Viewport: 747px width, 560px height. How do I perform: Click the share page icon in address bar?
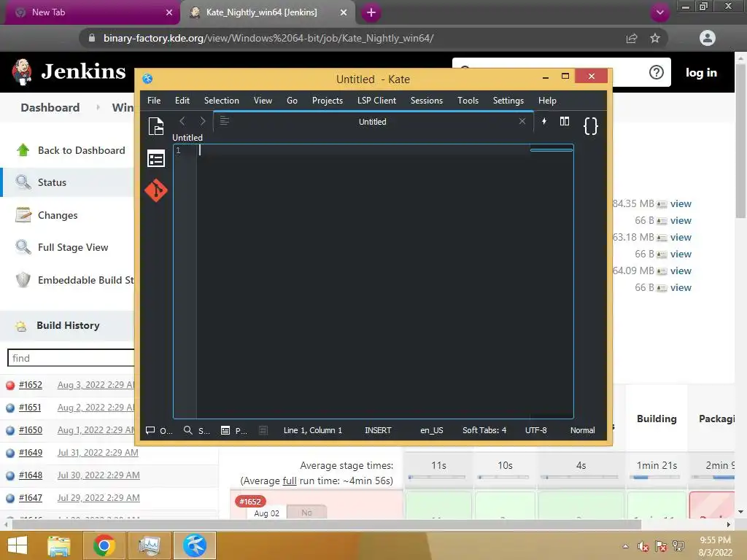tap(632, 38)
